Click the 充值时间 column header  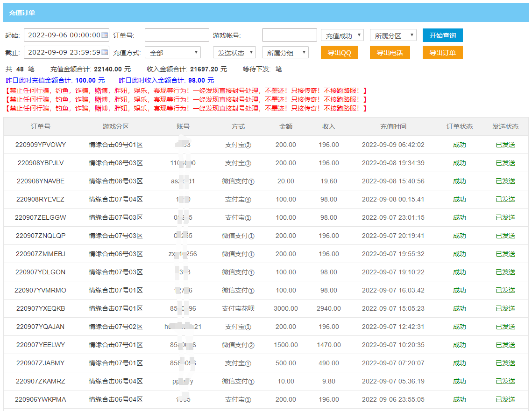coord(393,126)
